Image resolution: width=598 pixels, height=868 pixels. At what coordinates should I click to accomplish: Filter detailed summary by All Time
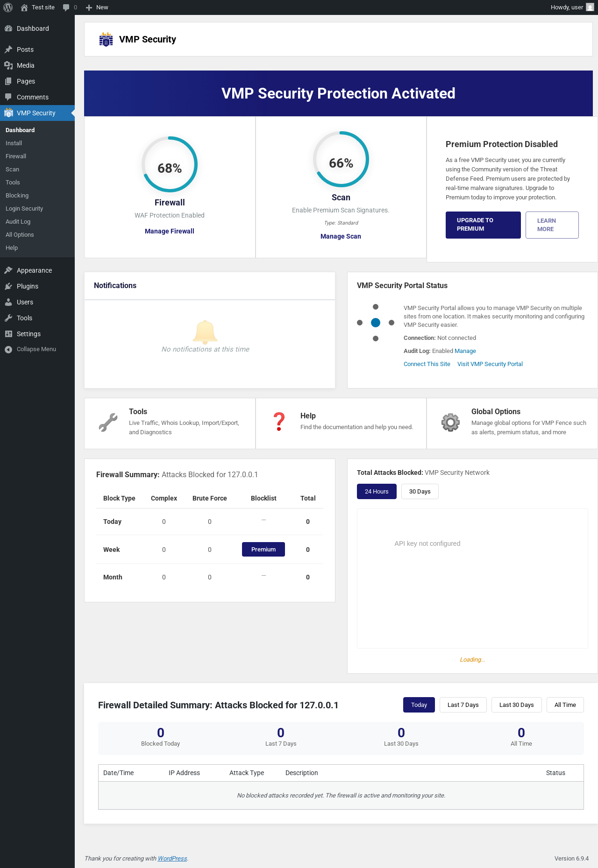[565, 705]
